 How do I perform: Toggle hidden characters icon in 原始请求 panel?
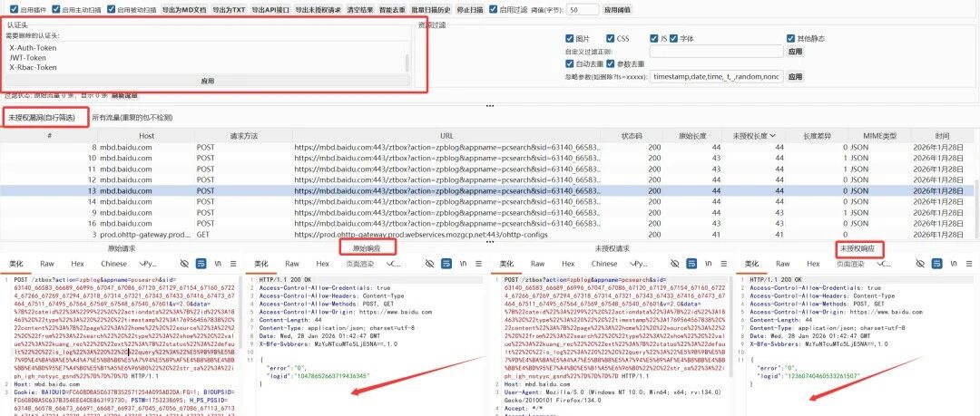[x=184, y=264]
